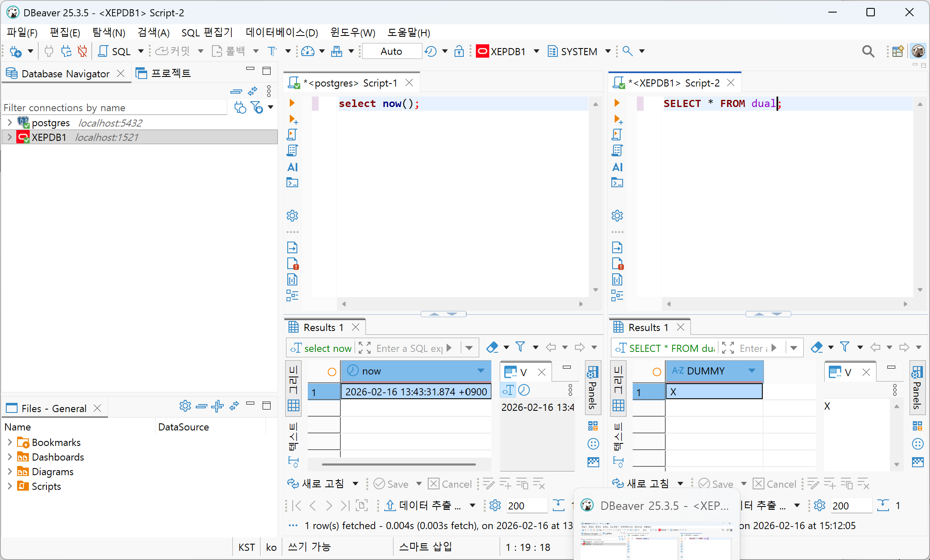Open the AI assistant icon in Script-1
The height and width of the screenshot is (560, 930).
[292, 167]
